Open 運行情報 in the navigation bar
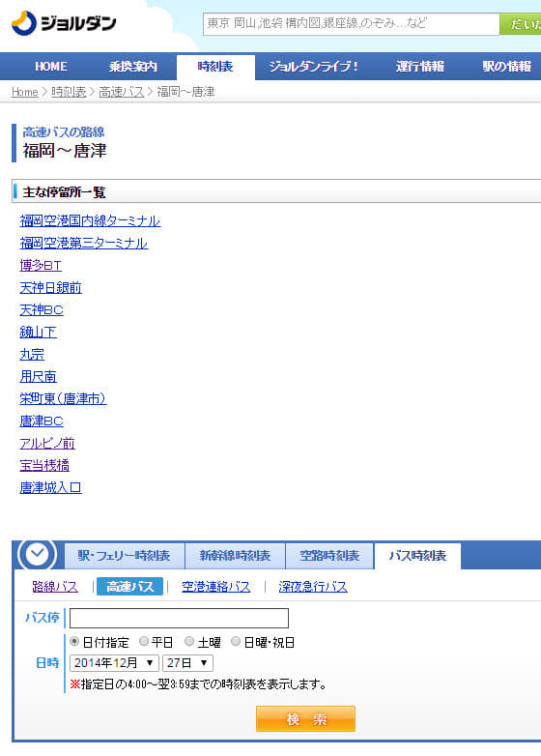 pos(419,67)
